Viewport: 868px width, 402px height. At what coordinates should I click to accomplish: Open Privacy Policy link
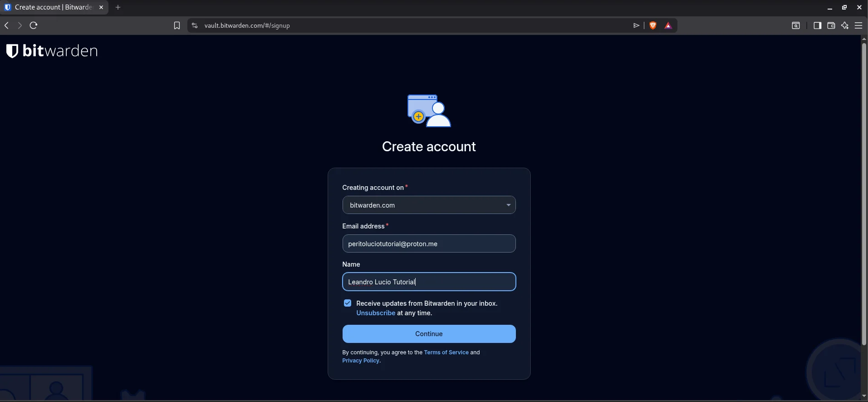tap(361, 361)
